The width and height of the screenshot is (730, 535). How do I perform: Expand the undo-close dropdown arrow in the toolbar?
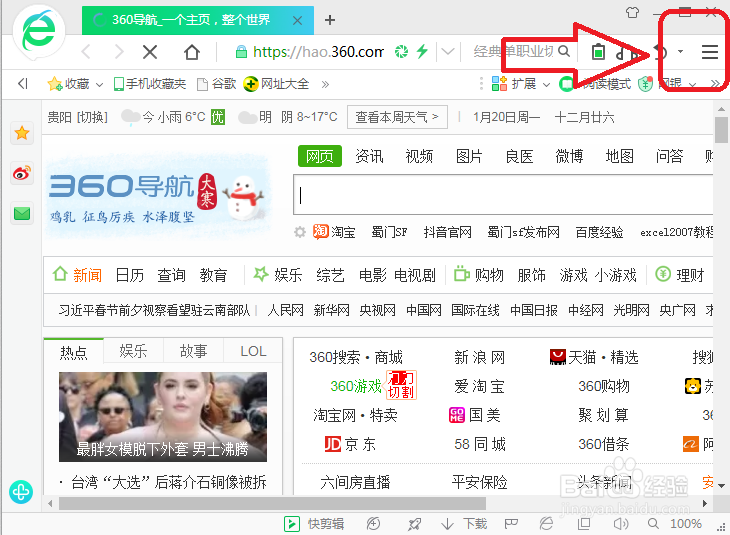pos(680,51)
